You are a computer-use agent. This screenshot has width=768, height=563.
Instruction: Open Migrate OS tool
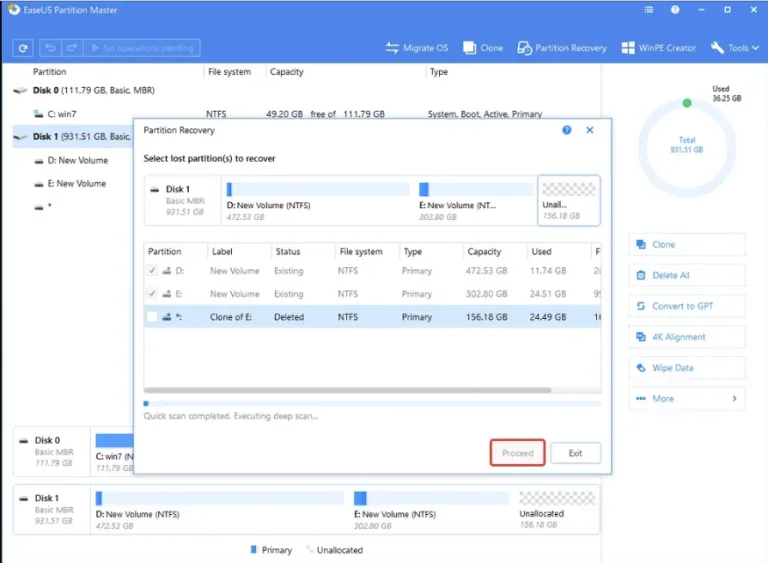pyautogui.click(x=417, y=48)
